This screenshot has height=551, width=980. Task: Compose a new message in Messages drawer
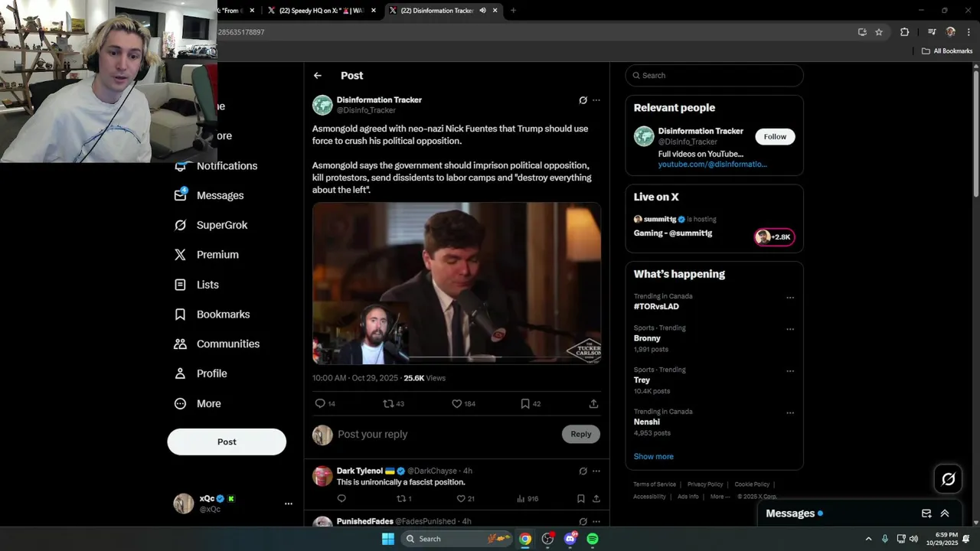pyautogui.click(x=926, y=514)
